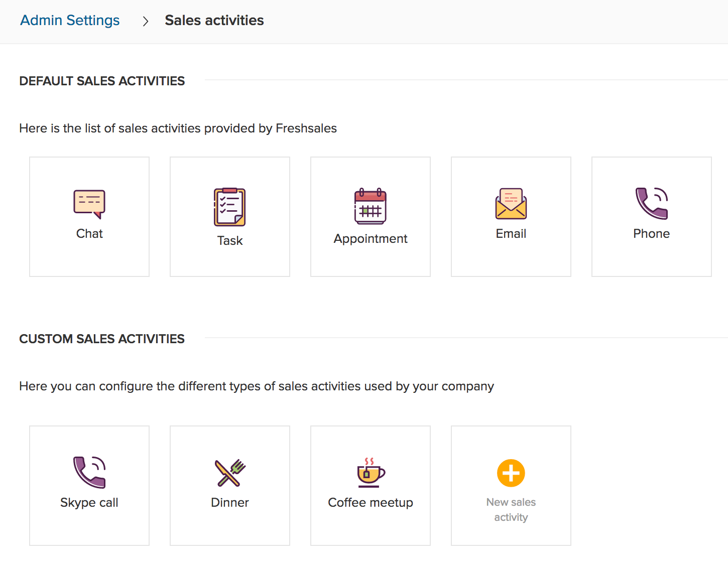This screenshot has width=728, height=579.
Task: Open the Appointment calendar icon
Action: 371,206
